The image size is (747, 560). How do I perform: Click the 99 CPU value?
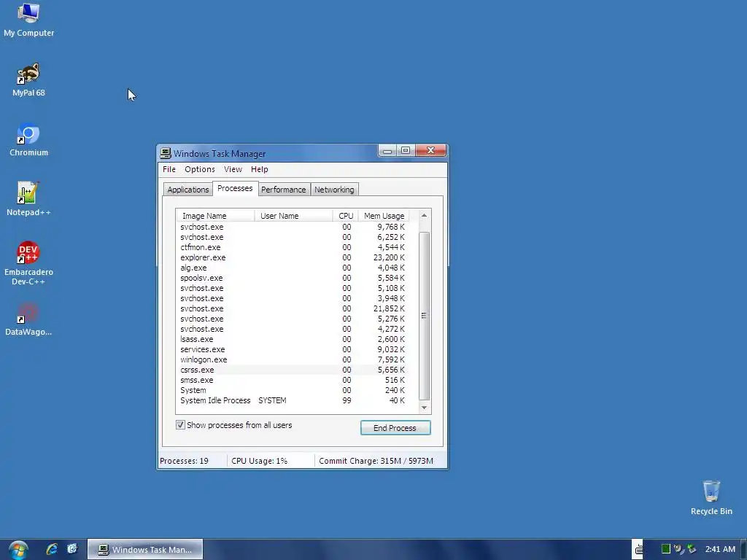point(347,400)
